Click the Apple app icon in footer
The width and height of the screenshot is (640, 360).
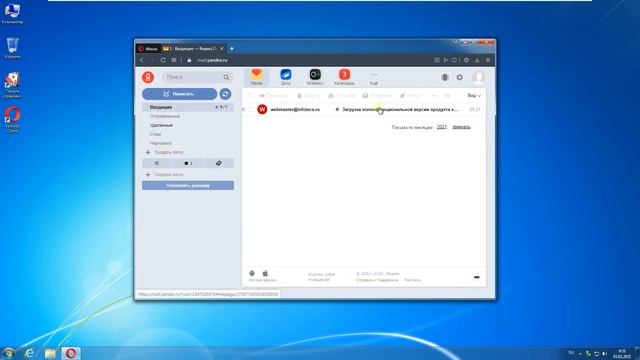(x=265, y=273)
